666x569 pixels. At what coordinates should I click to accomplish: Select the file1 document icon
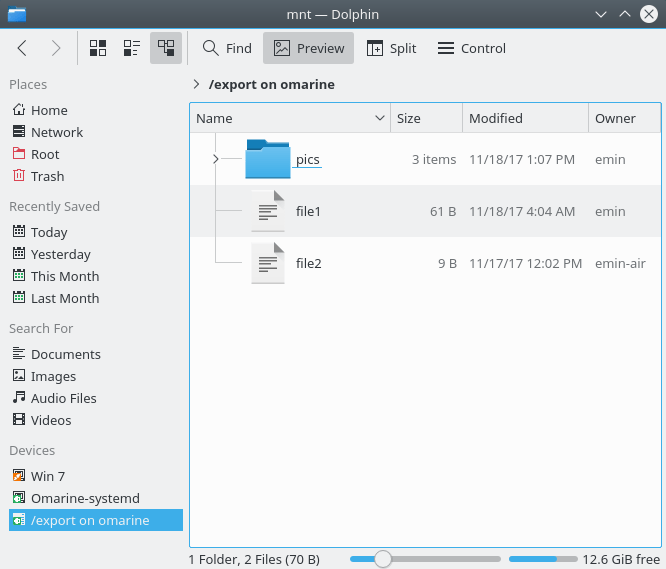[x=267, y=211]
